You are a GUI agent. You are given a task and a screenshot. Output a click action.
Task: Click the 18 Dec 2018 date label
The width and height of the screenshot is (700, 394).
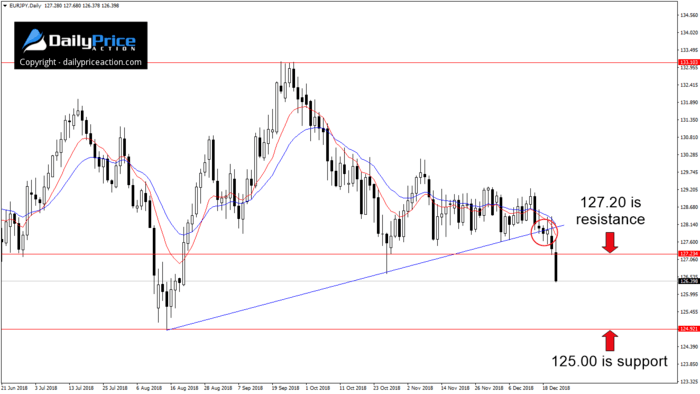click(x=556, y=388)
